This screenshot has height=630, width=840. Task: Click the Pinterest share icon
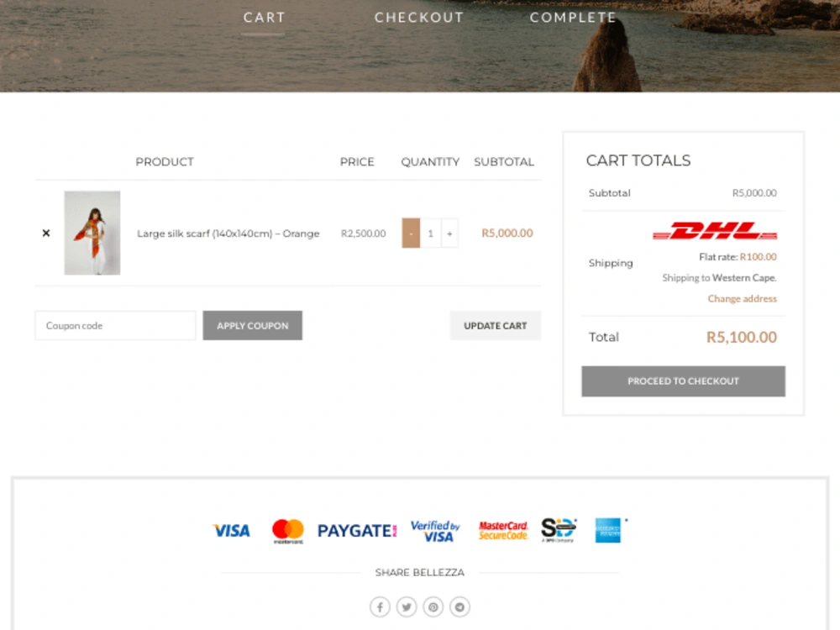pyautogui.click(x=433, y=606)
